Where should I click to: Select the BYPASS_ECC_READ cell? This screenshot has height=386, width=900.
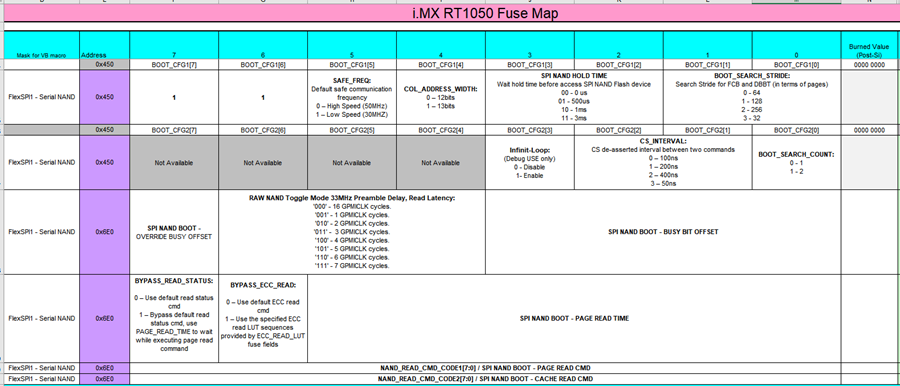tap(263, 318)
